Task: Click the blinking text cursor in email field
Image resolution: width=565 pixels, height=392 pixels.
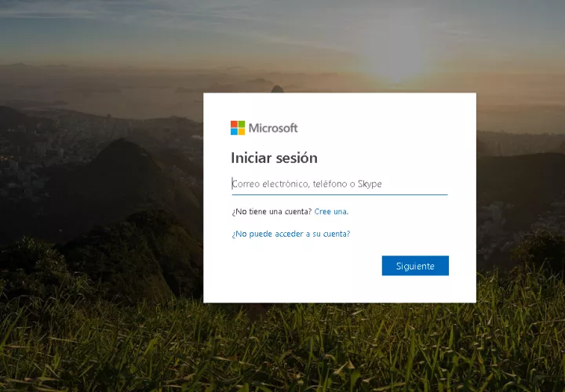Action: point(232,183)
